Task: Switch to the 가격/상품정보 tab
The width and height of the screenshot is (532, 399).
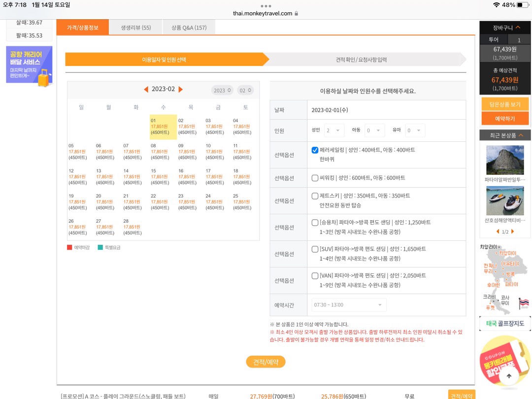Action: (82, 28)
